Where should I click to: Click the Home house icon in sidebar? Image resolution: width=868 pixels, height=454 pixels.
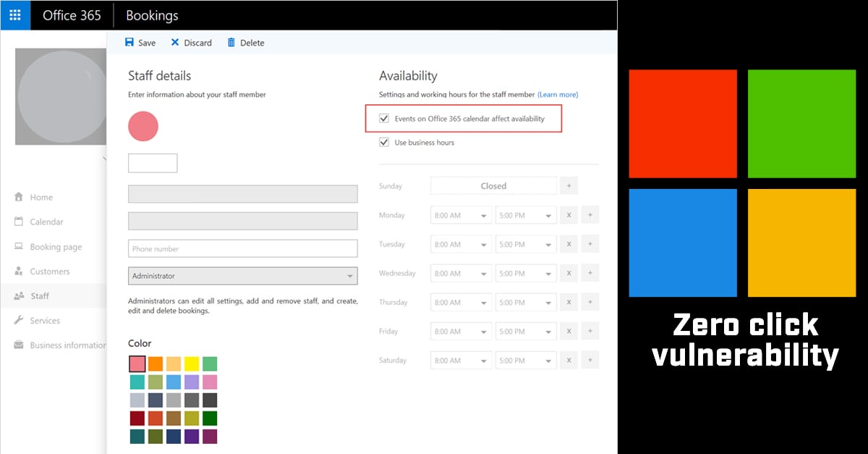[19, 197]
